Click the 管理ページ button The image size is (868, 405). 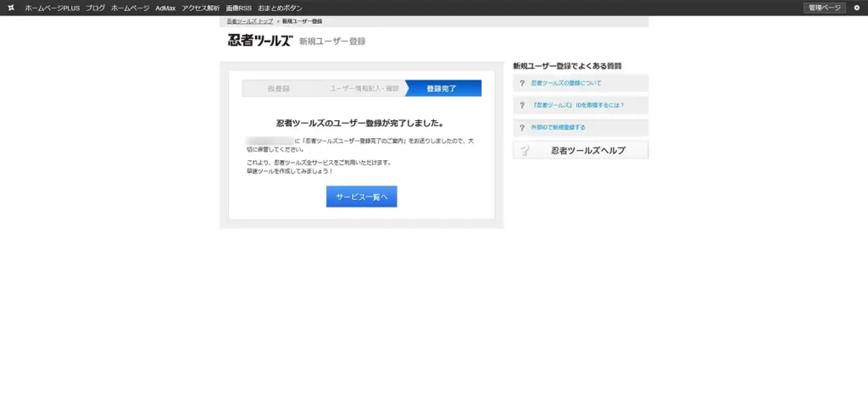point(824,8)
